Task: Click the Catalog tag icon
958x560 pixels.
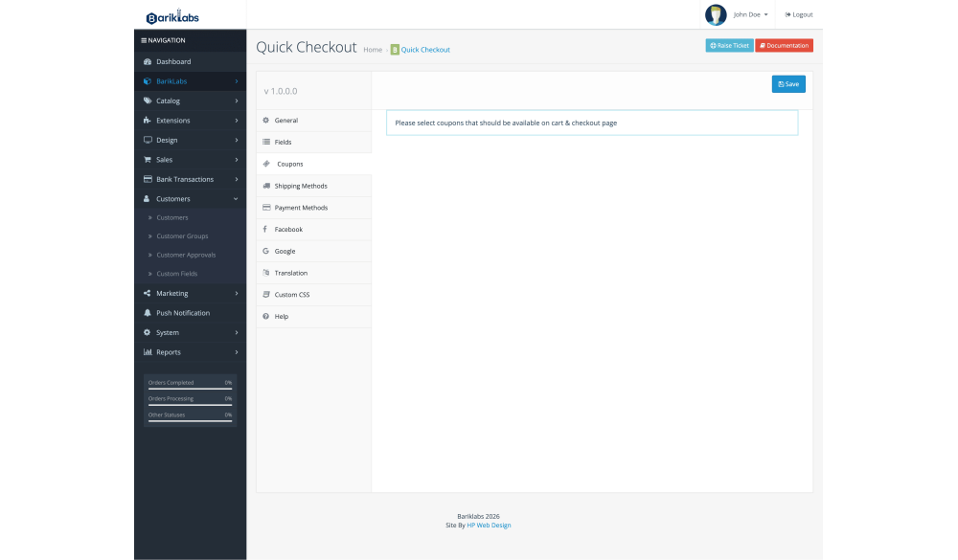Action: click(x=148, y=101)
